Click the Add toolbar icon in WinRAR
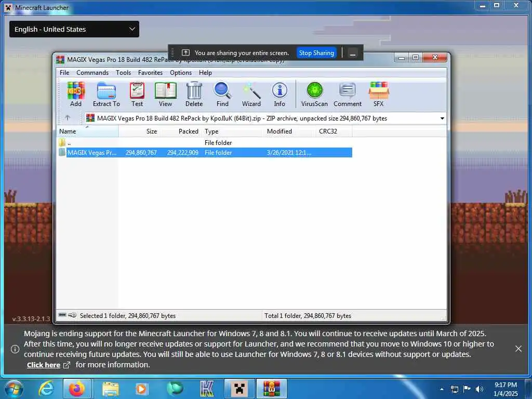The width and height of the screenshot is (532, 399). pyautogui.click(x=76, y=95)
